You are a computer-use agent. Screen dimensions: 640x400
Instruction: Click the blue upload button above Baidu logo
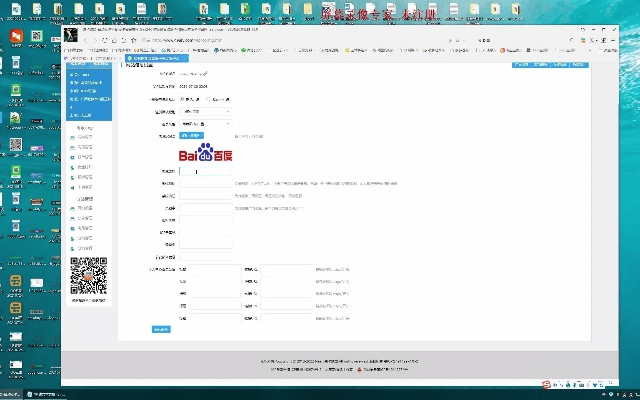pos(192,135)
